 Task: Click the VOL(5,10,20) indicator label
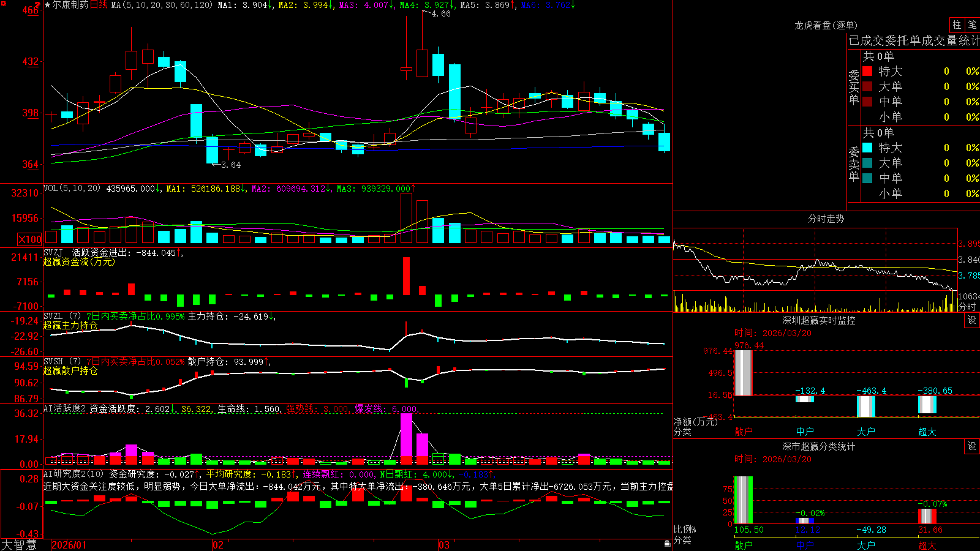(72, 189)
